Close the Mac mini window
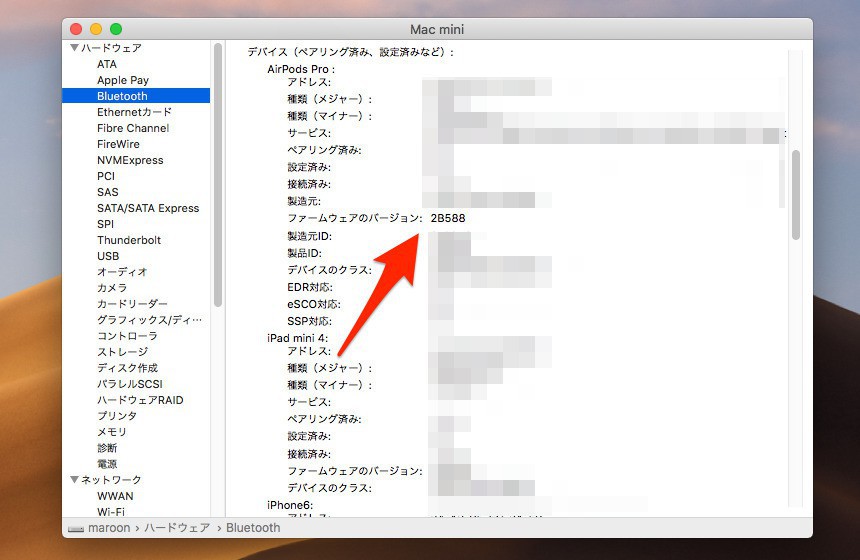The height and width of the screenshot is (560, 860). click(x=76, y=29)
